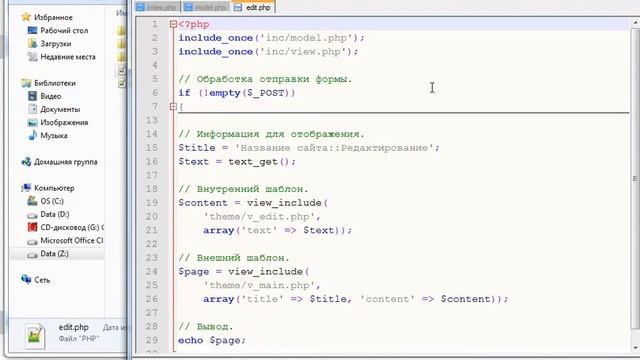Switch to the model.php editor tab
Viewport: 640px width, 360px height.
pos(205,7)
